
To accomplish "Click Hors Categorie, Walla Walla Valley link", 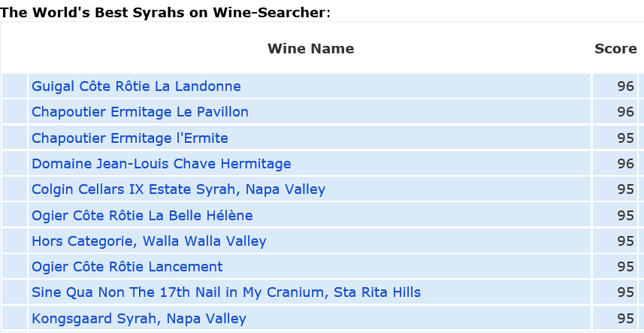I will [149, 241].
